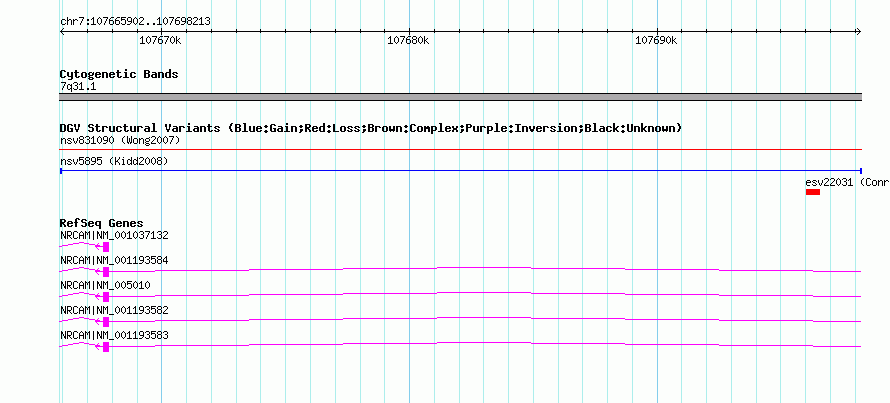The image size is (890, 403).
Task: Click the red esv22031 loss variant block
Action: [x=813, y=192]
